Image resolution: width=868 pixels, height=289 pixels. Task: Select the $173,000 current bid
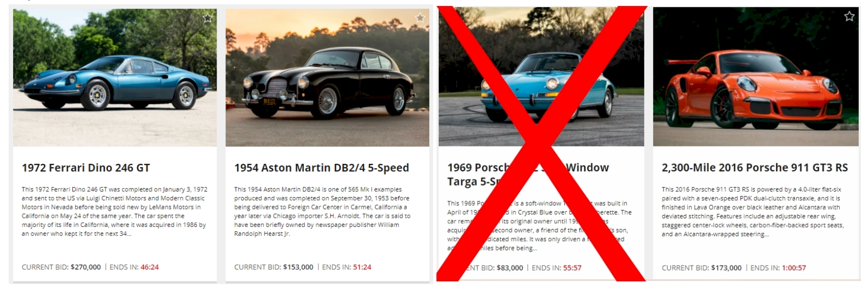pos(726,268)
